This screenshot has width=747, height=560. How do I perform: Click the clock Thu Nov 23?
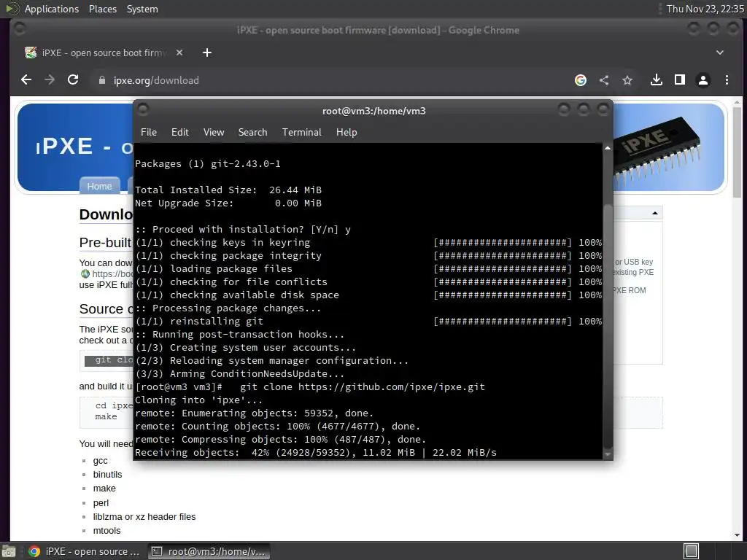click(x=705, y=9)
